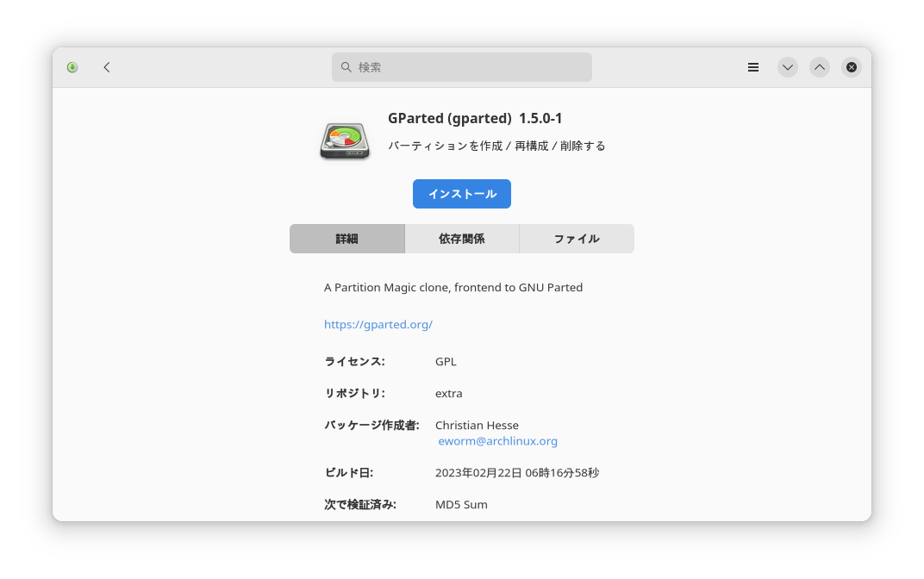The height and width of the screenshot is (579, 924).
Task: Focus the 検索 search field
Action: 461,67
